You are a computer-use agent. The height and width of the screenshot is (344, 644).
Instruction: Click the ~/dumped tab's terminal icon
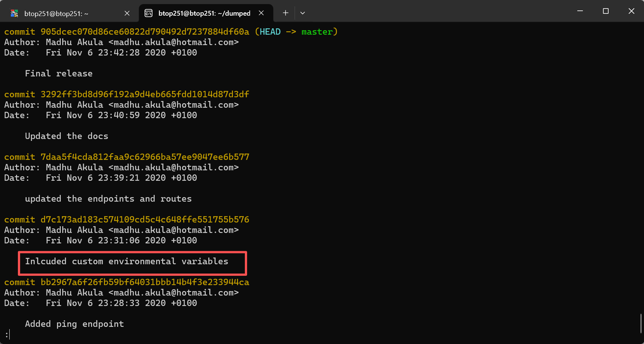point(148,13)
